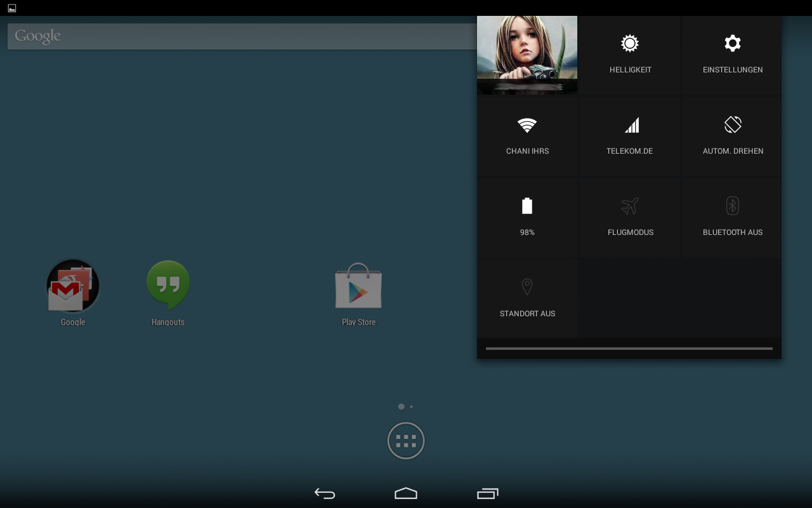812x508 pixels.
Task: Enable Flugmodus airplane mode
Action: click(630, 218)
